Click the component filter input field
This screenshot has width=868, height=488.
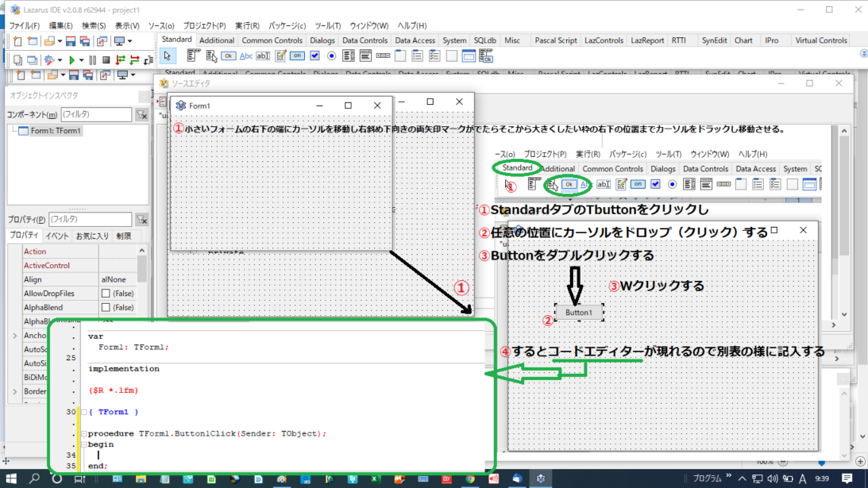pos(96,114)
